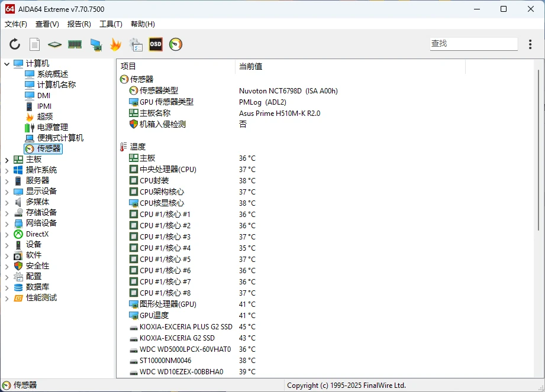Viewport: 545px width, 392px height.
Task: Focus the 查找 search field
Action: point(473,44)
